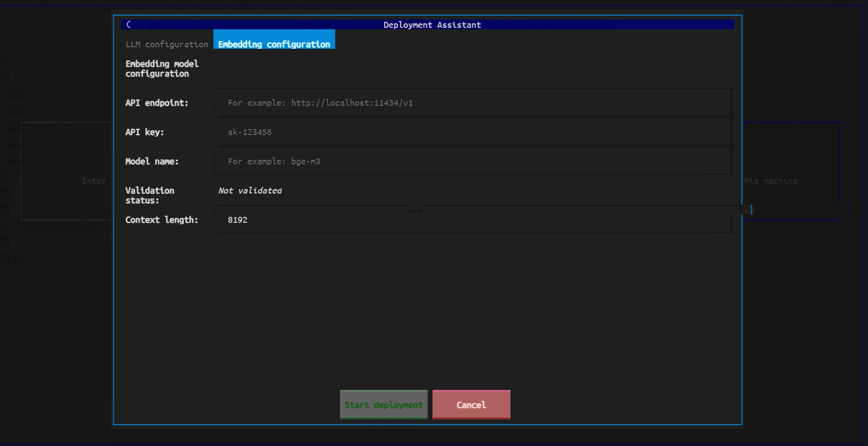The width and height of the screenshot is (868, 446).
Task: Open the Tunneling menu
Action: (243, 10)
